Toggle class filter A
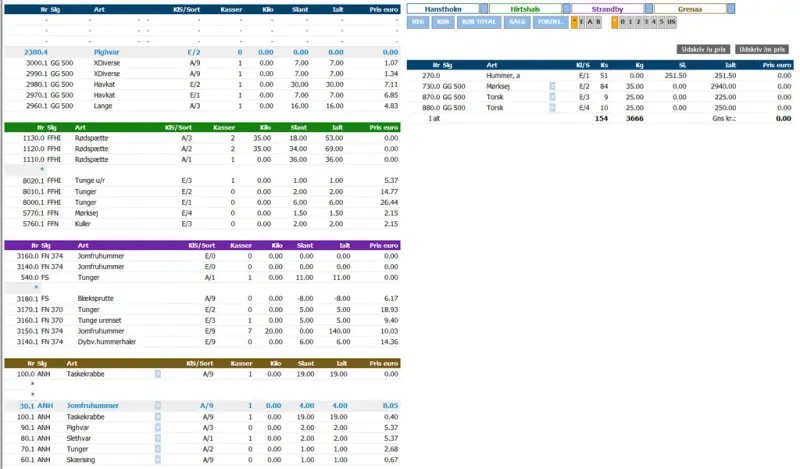Image resolution: width=800 pixels, height=469 pixels. coord(590,22)
